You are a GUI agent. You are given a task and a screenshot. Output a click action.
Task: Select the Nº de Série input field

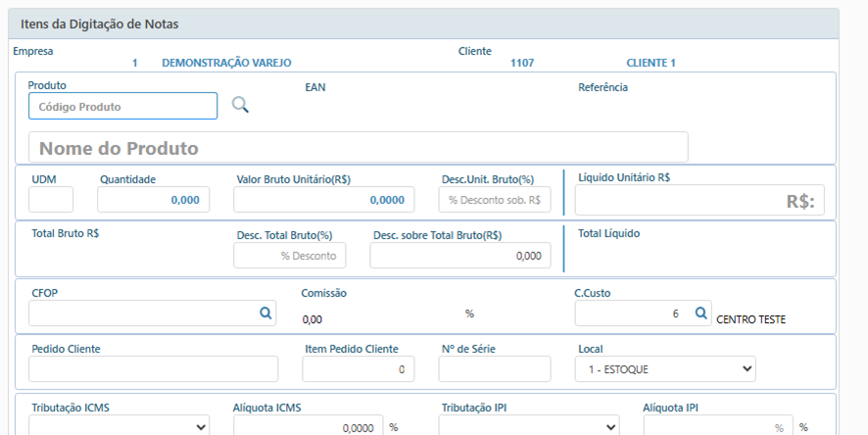(x=494, y=368)
